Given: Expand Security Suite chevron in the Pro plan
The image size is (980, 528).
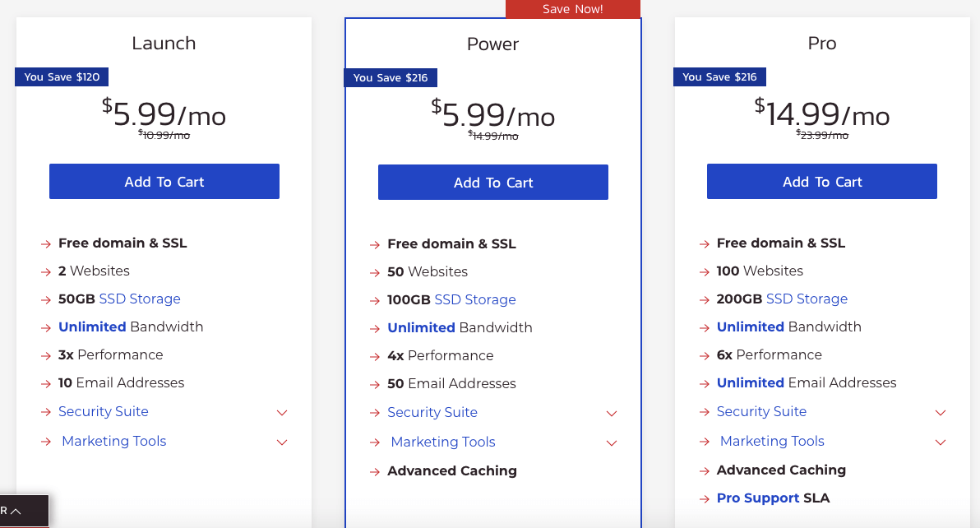Looking at the screenshot, I should (x=940, y=412).
